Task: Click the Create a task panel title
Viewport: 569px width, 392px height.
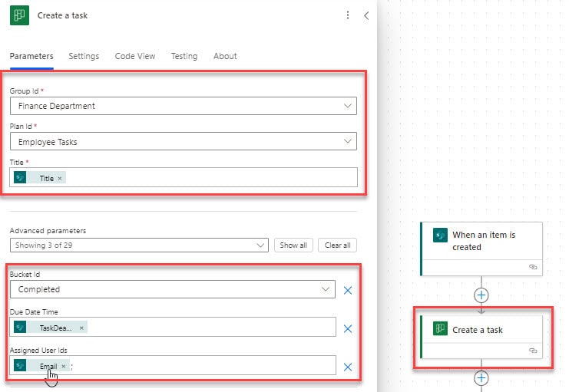Action: (62, 15)
